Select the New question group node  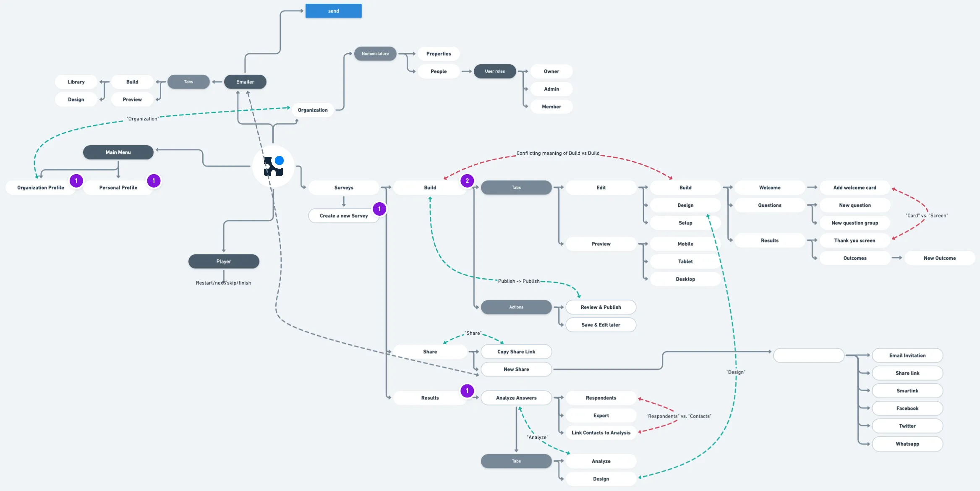click(855, 223)
